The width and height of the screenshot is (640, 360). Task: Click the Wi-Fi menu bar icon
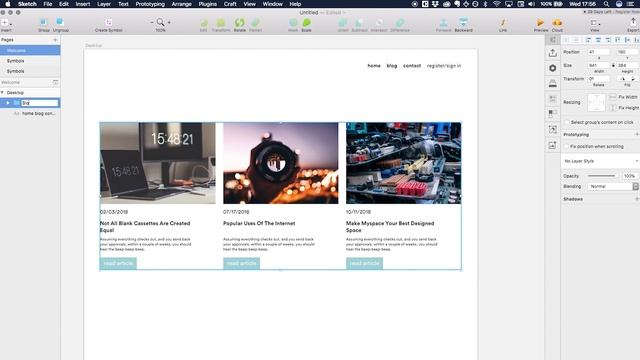tap(496, 4)
